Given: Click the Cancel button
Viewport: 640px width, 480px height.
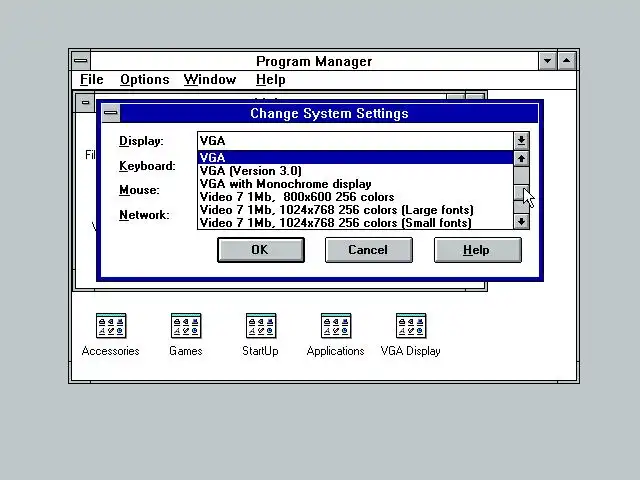Looking at the screenshot, I should click(369, 250).
